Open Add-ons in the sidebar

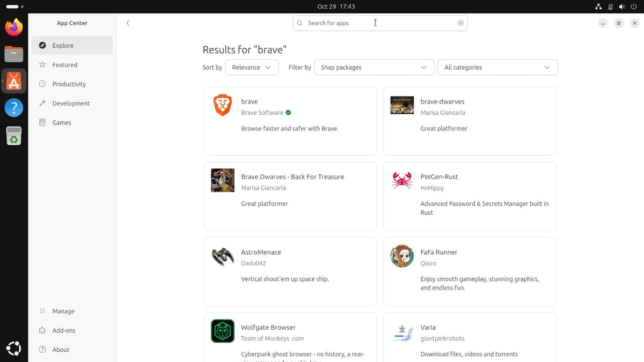[x=72, y=330]
